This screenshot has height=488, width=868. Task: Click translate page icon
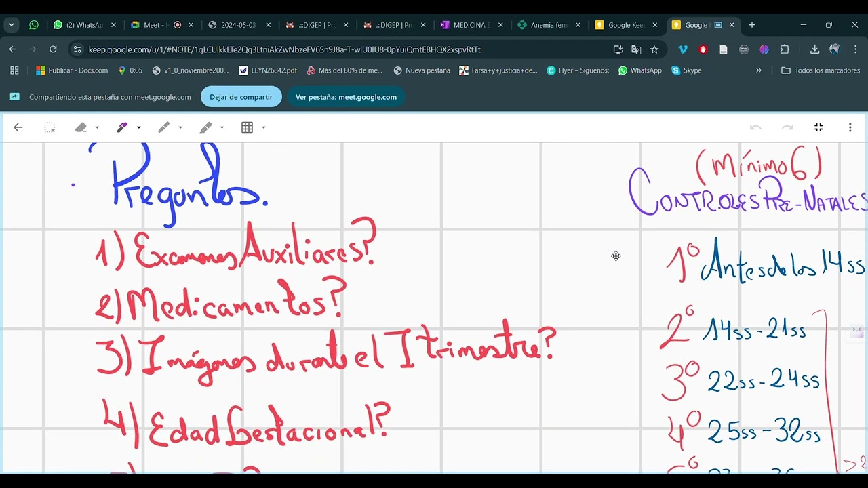636,49
